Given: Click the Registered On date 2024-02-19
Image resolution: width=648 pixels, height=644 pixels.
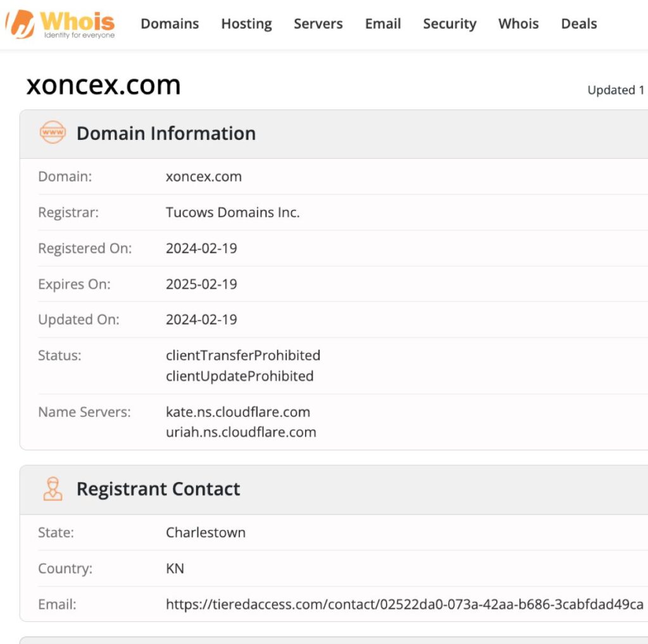Looking at the screenshot, I should tap(201, 248).
